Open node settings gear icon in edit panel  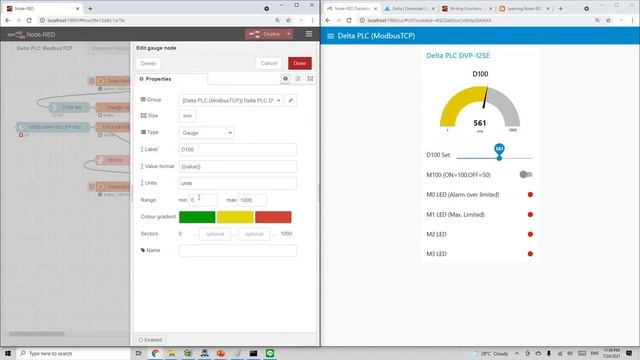(x=285, y=79)
